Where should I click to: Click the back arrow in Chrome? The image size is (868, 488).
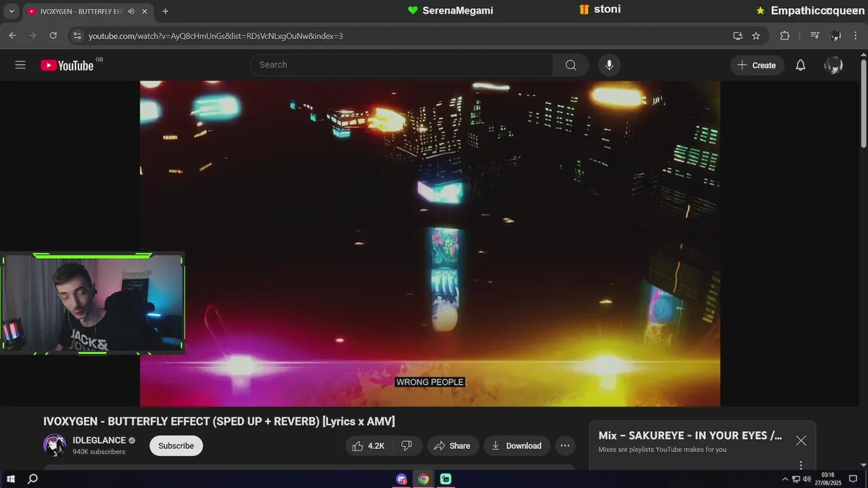click(x=12, y=35)
